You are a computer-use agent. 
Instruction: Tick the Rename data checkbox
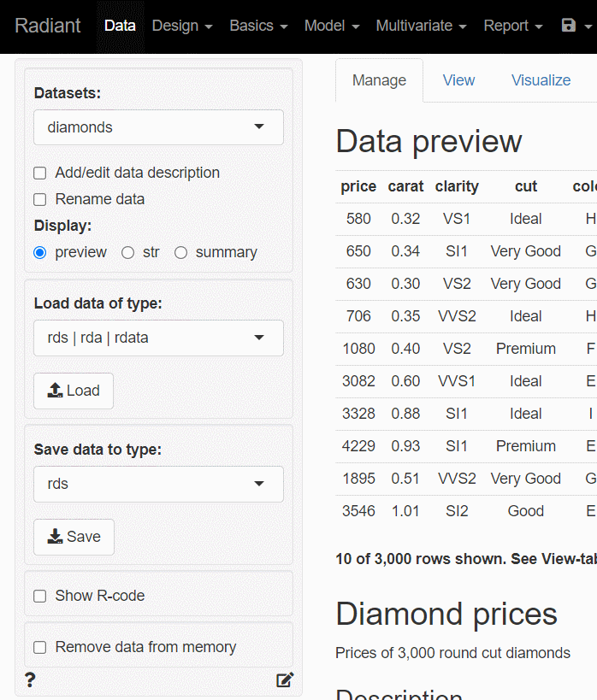click(x=40, y=199)
